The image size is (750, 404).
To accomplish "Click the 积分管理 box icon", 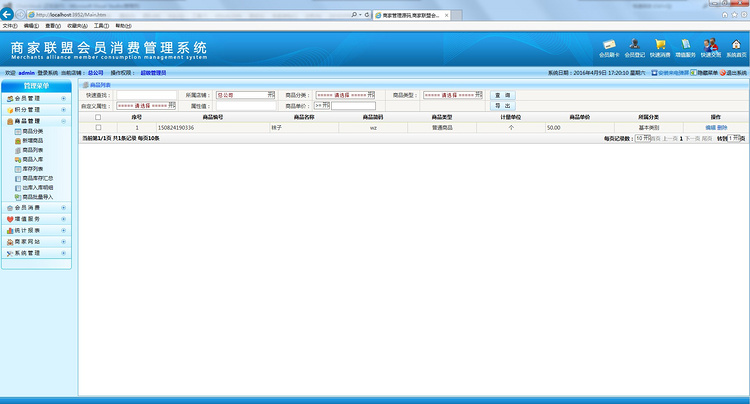I will tap(10, 110).
